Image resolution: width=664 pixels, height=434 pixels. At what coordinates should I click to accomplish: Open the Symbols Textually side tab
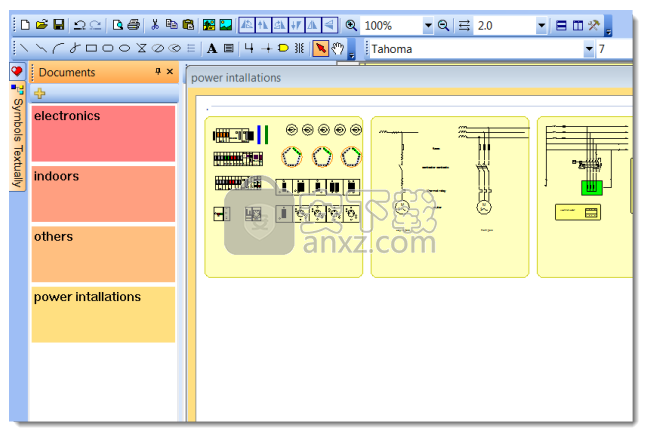[17, 137]
